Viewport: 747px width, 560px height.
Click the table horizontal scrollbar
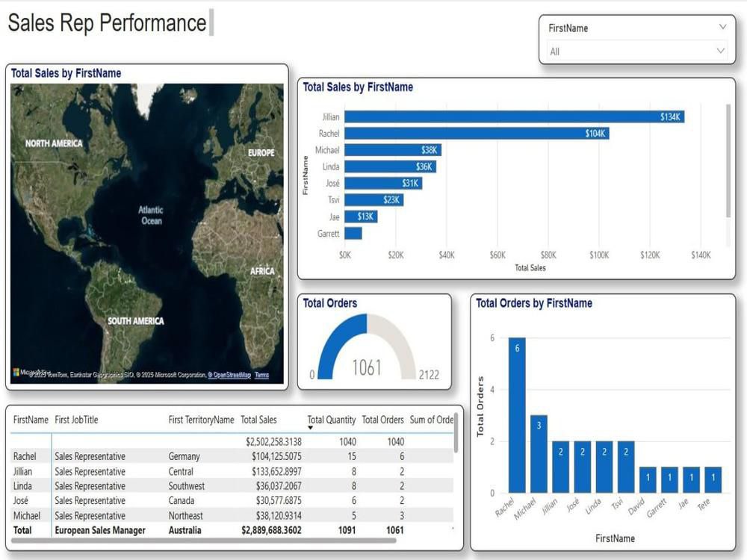pos(205,541)
